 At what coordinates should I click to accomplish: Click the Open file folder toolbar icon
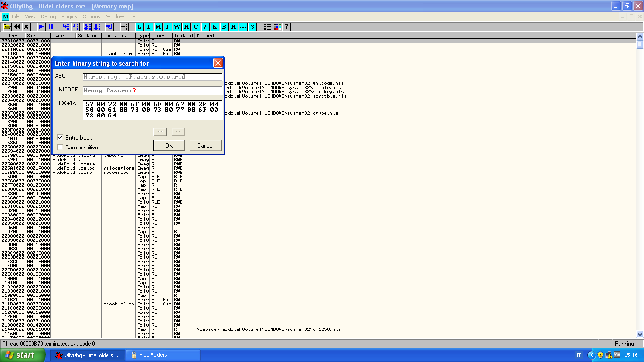click(x=7, y=27)
